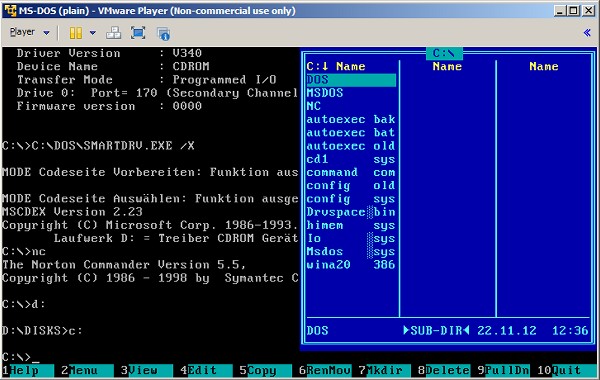Viewport: 600px width, 380px height.
Task: Open the Unity mode icon in VMware toolbar
Action: (164, 33)
